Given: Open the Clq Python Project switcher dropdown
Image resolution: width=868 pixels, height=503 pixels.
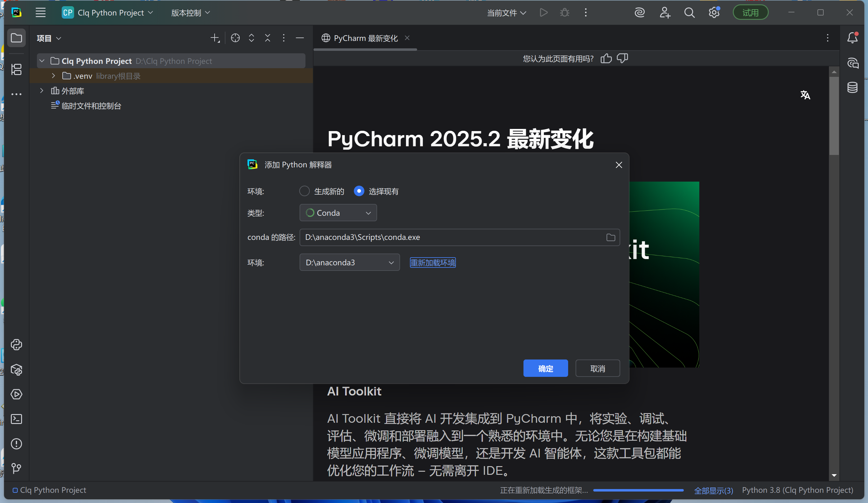Looking at the screenshot, I should pyautogui.click(x=108, y=13).
